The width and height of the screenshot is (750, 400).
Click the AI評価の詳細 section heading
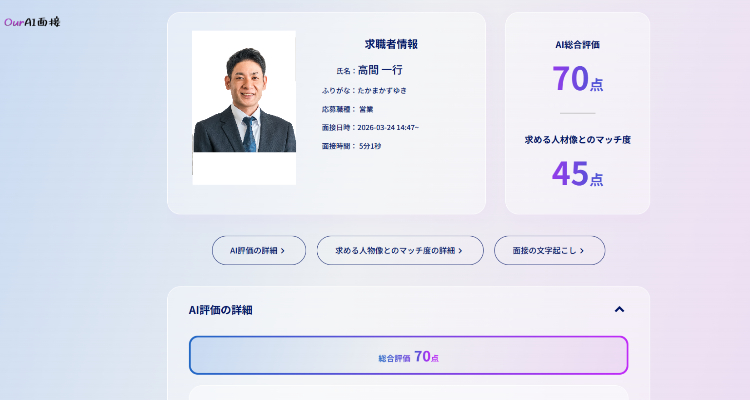pyautogui.click(x=221, y=310)
